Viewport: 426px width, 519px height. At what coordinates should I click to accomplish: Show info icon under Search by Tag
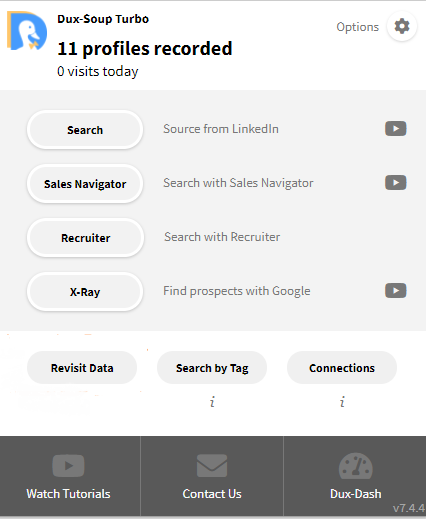pos(212,402)
